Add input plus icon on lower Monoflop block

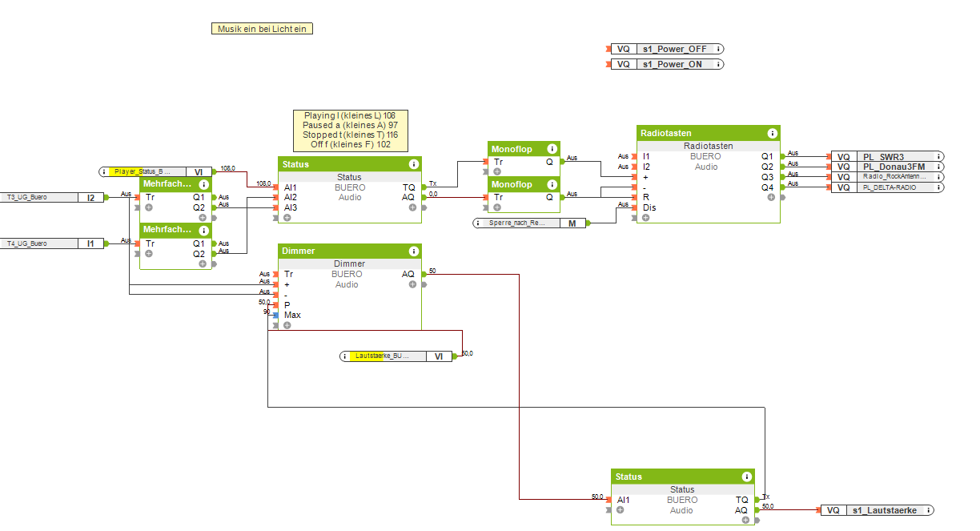[498, 207]
